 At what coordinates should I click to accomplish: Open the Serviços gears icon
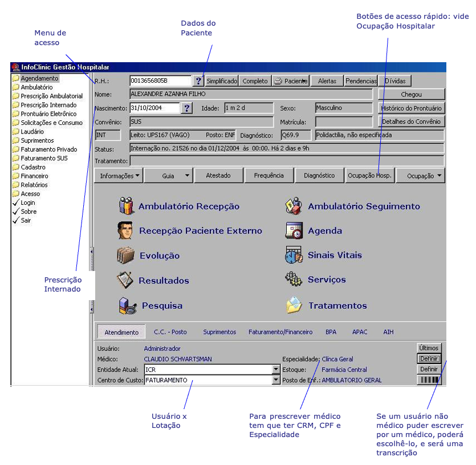294,279
